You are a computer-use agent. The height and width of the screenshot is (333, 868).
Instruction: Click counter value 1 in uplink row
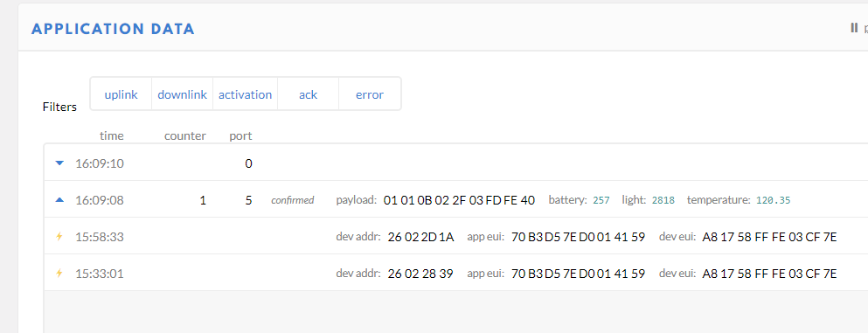pyautogui.click(x=203, y=200)
